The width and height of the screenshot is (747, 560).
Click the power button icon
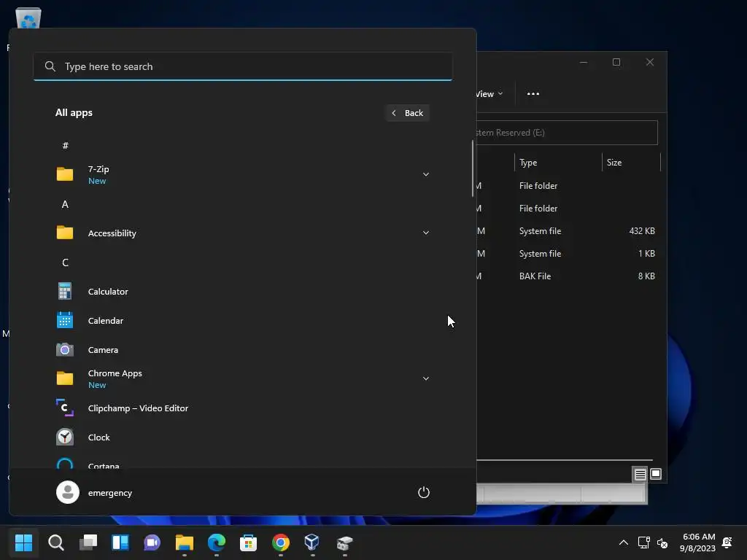tap(424, 492)
